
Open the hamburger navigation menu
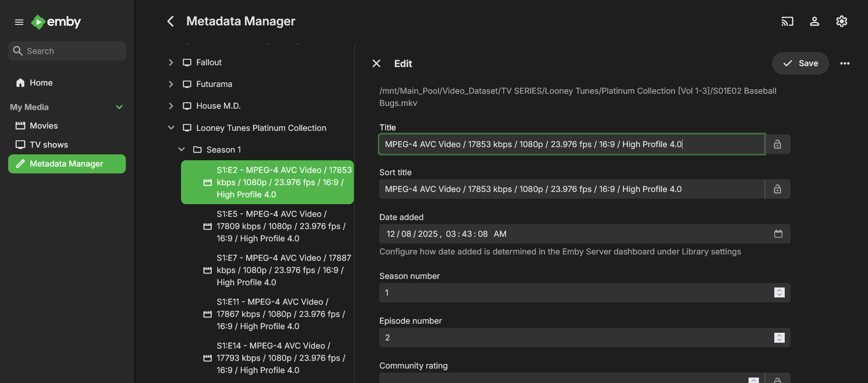click(19, 22)
